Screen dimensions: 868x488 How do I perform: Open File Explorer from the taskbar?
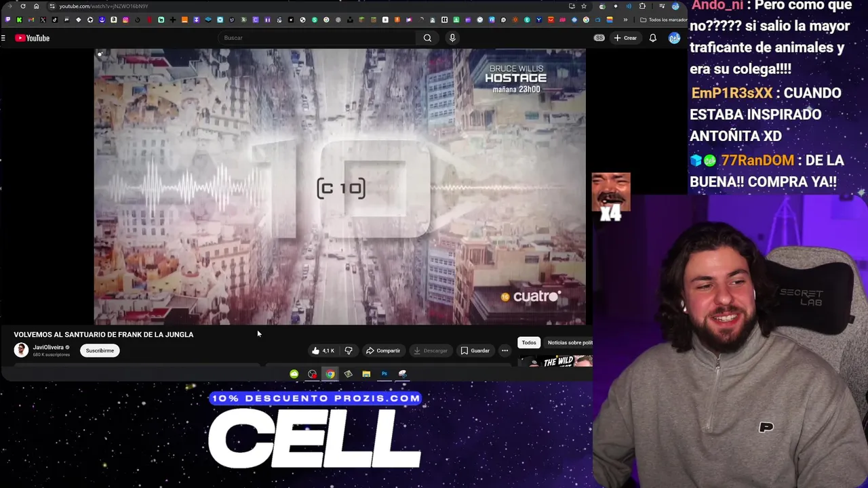click(366, 373)
